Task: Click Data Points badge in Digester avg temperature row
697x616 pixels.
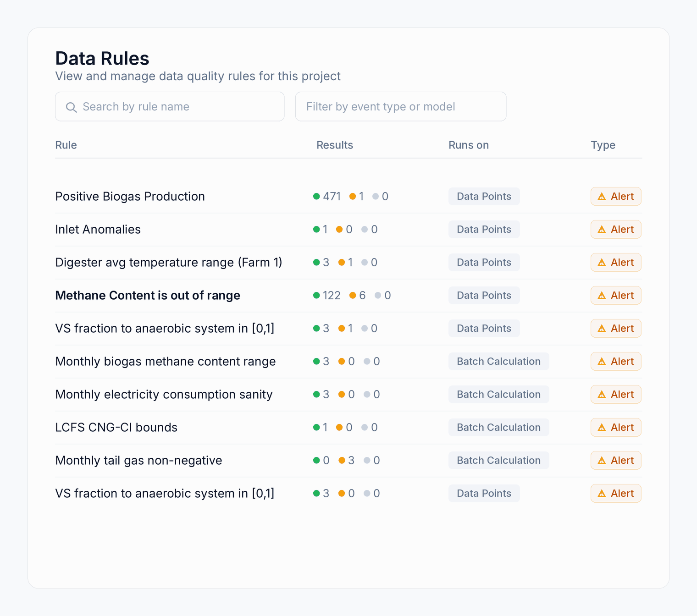Action: pos(484,262)
